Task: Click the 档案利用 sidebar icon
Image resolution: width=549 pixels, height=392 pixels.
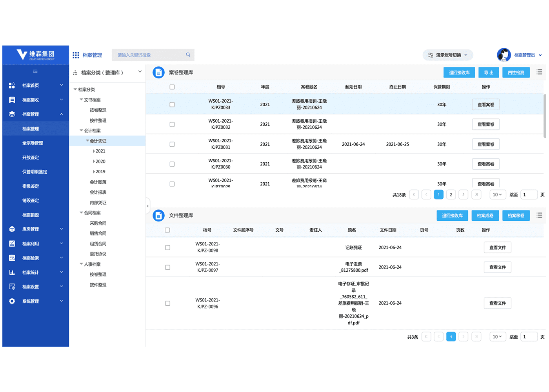Action: (12, 243)
